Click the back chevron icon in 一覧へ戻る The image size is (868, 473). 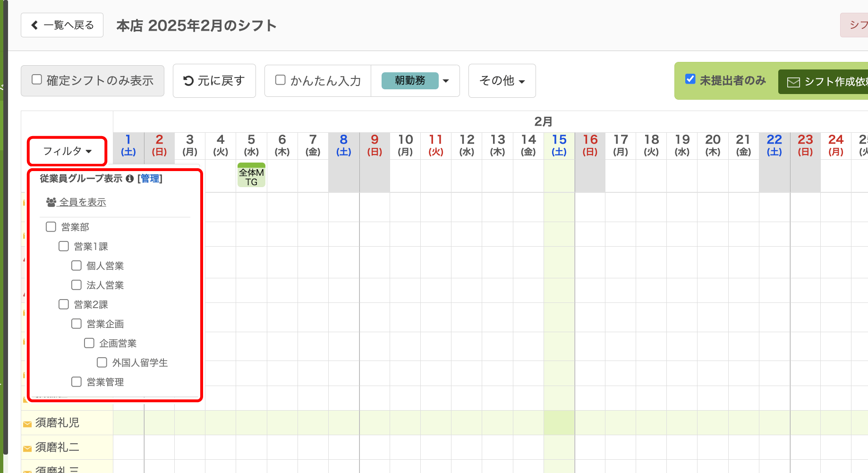[34, 25]
